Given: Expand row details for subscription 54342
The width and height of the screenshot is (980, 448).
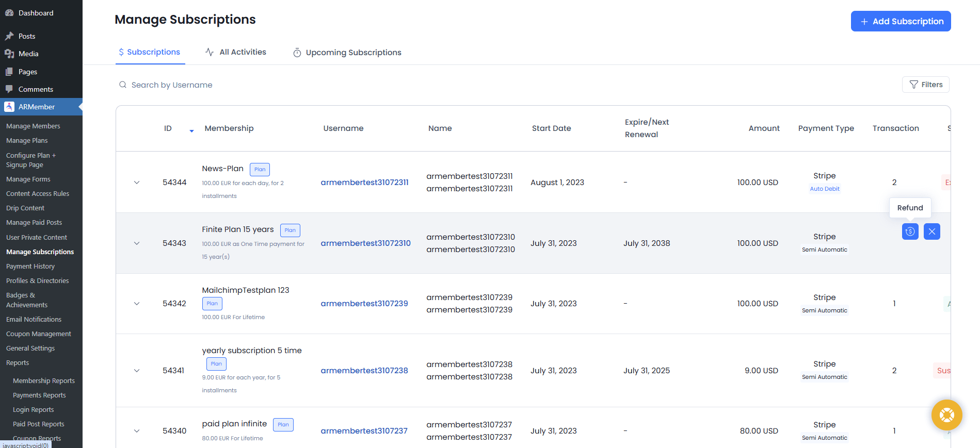Looking at the screenshot, I should (137, 304).
